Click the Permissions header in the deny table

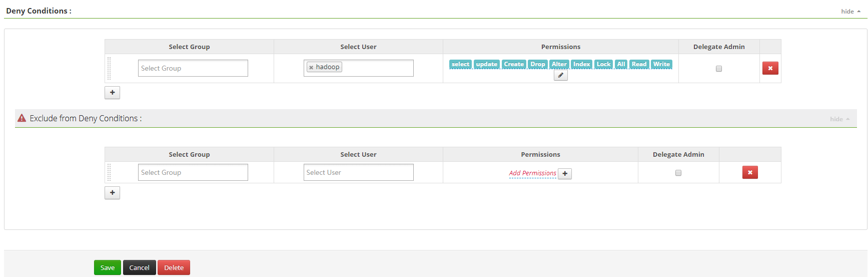pyautogui.click(x=561, y=47)
